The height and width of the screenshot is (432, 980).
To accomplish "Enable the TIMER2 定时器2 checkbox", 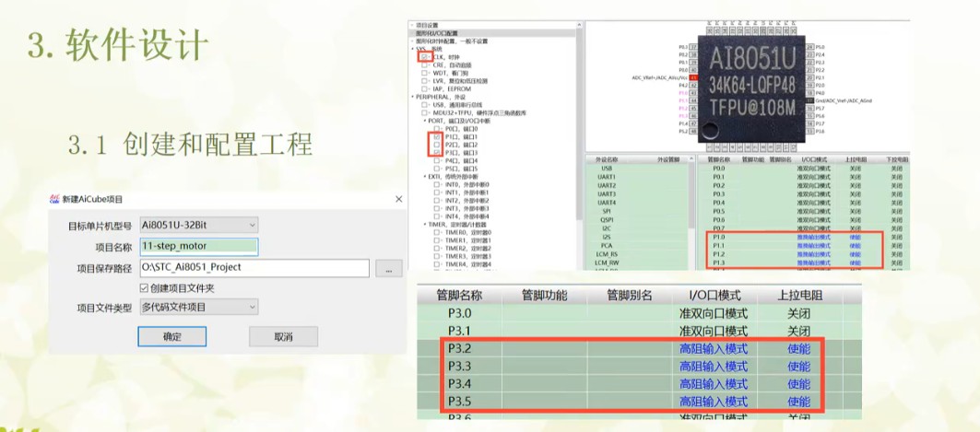I will click(437, 249).
